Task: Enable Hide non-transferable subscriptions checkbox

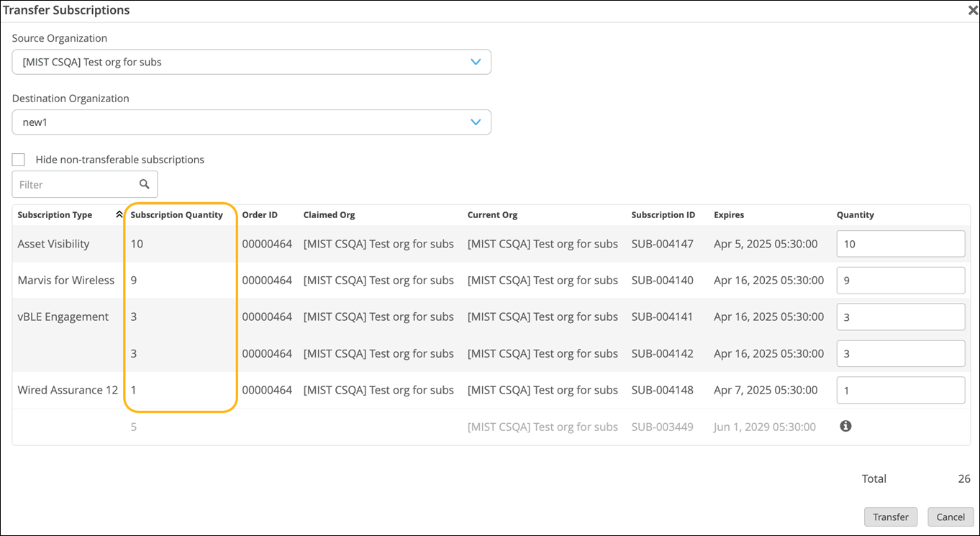Action: click(19, 160)
